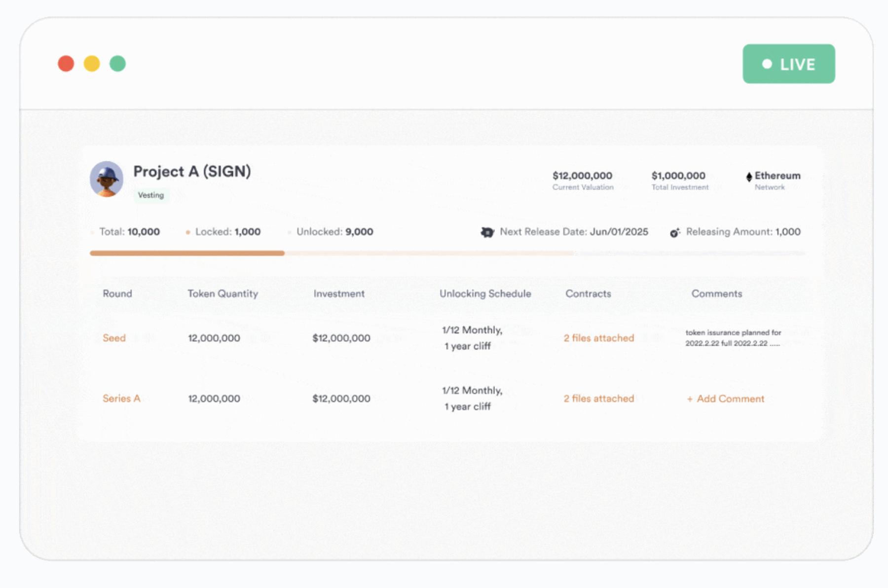888x588 pixels.
Task: Click the red window close dot
Action: tap(66, 64)
